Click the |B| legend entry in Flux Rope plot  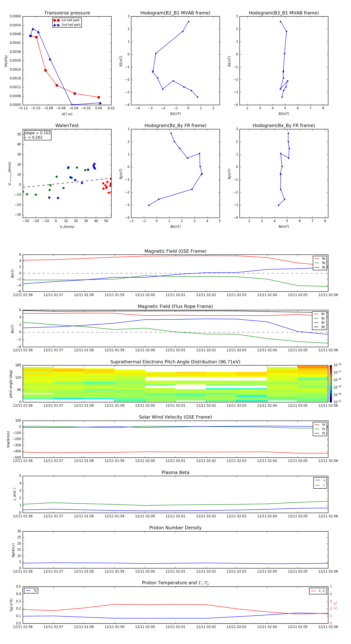pos(320,327)
